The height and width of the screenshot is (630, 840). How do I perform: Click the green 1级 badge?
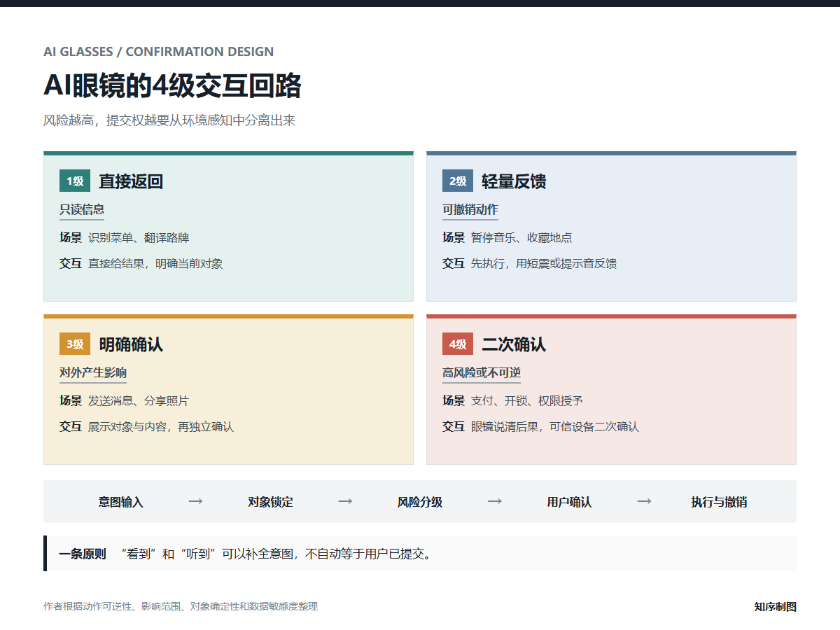click(x=75, y=181)
